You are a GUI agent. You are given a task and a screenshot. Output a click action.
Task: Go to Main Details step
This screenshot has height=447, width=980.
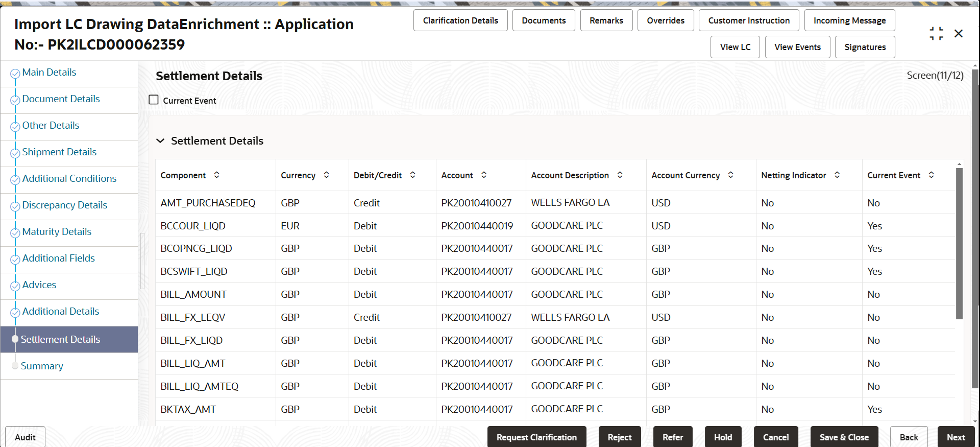coord(49,72)
